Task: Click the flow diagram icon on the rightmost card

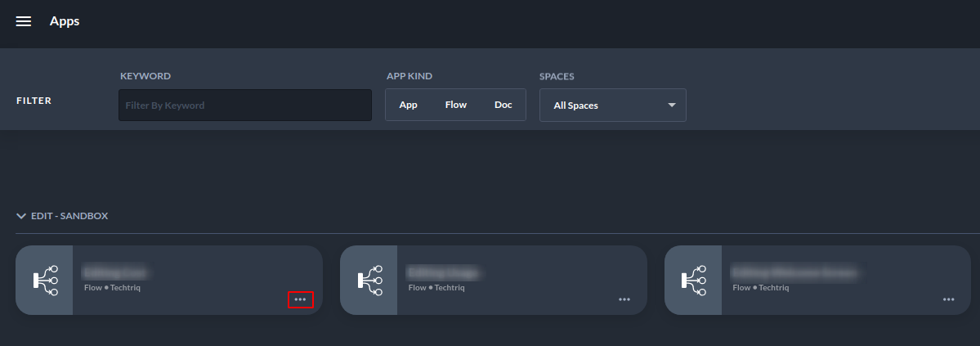Action: (x=694, y=280)
